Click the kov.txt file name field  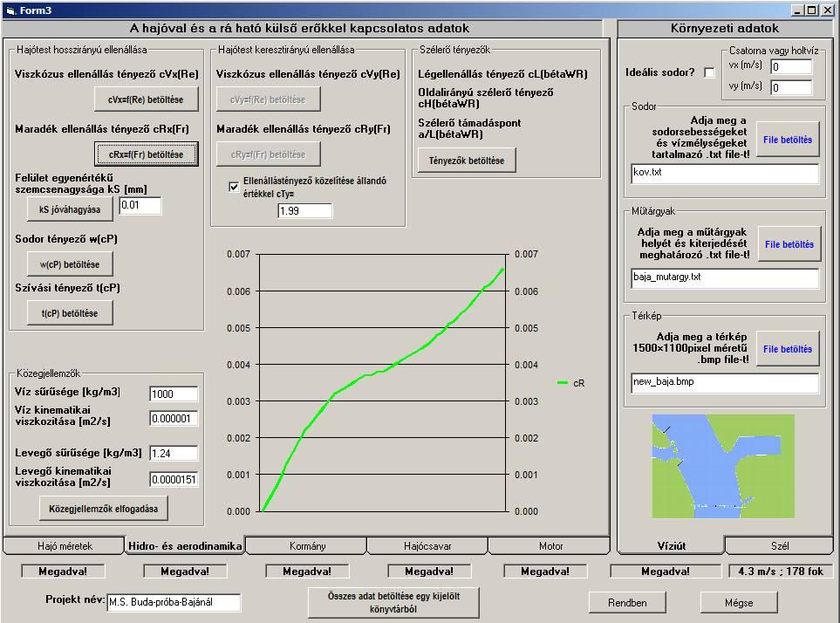(x=725, y=174)
